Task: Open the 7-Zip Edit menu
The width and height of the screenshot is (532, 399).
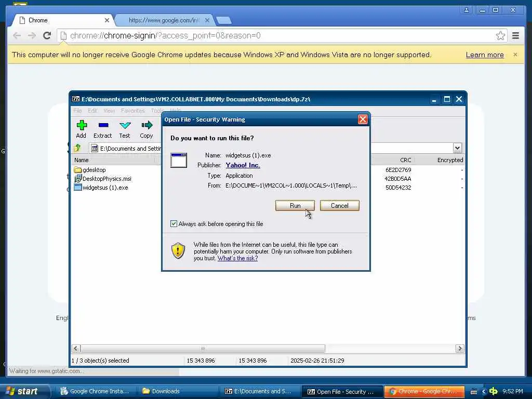Action: coord(92,111)
